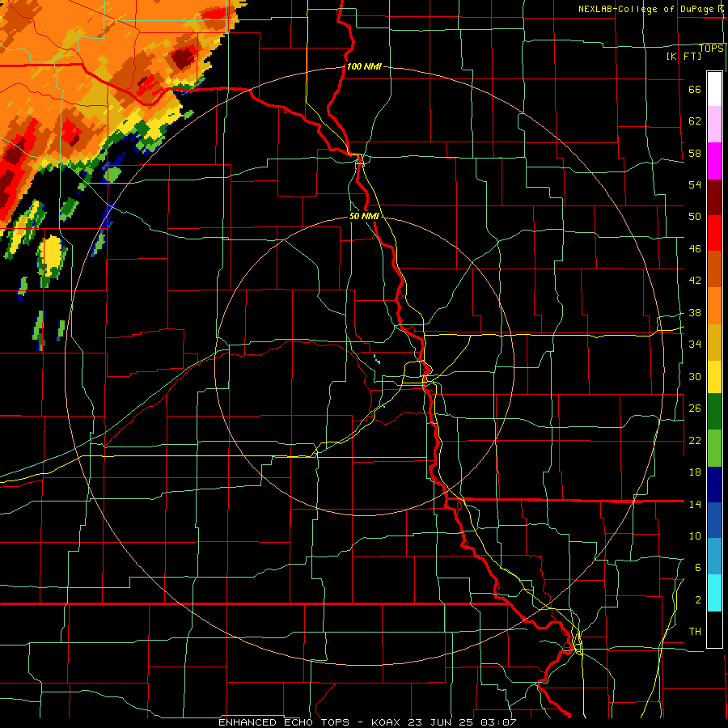Click legend value 42

point(695,281)
